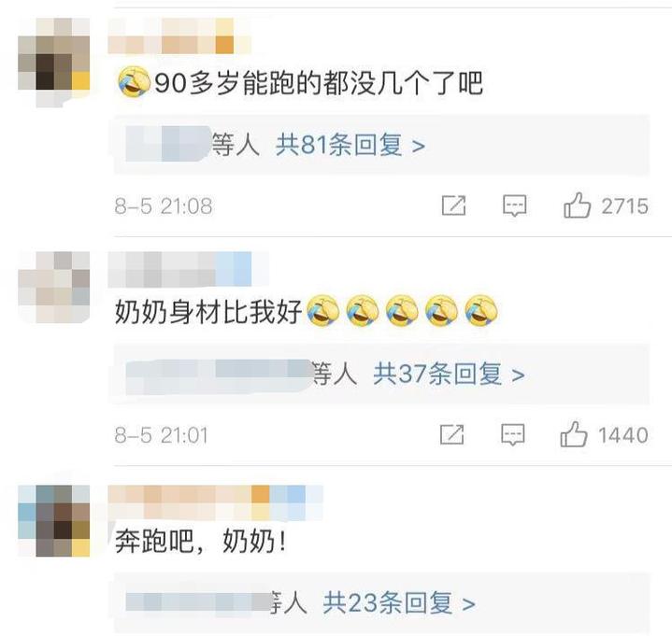The height and width of the screenshot is (636, 672).
Task: Repost the 8-5 21:08 comment
Action: pyautogui.click(x=454, y=205)
